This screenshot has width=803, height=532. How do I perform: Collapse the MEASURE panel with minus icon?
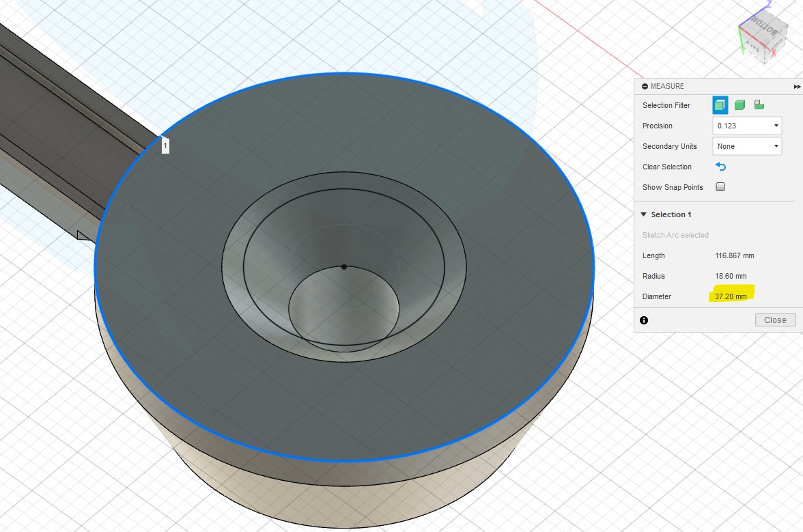644,87
